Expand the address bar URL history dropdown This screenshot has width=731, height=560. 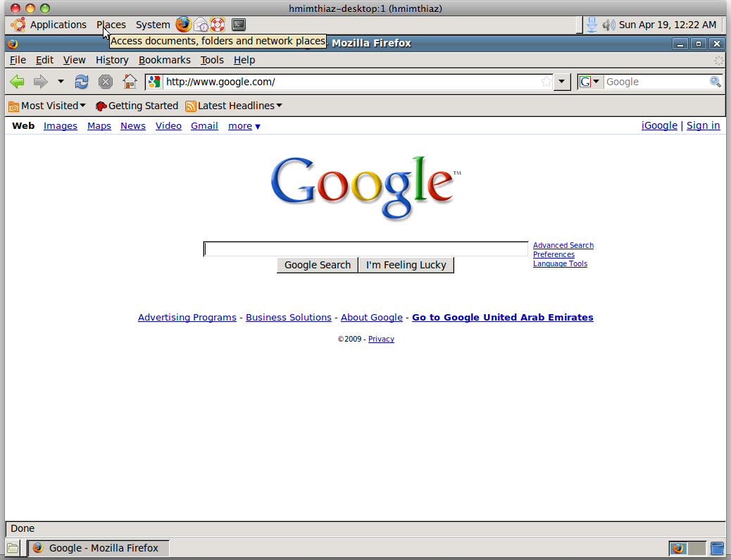pos(562,82)
